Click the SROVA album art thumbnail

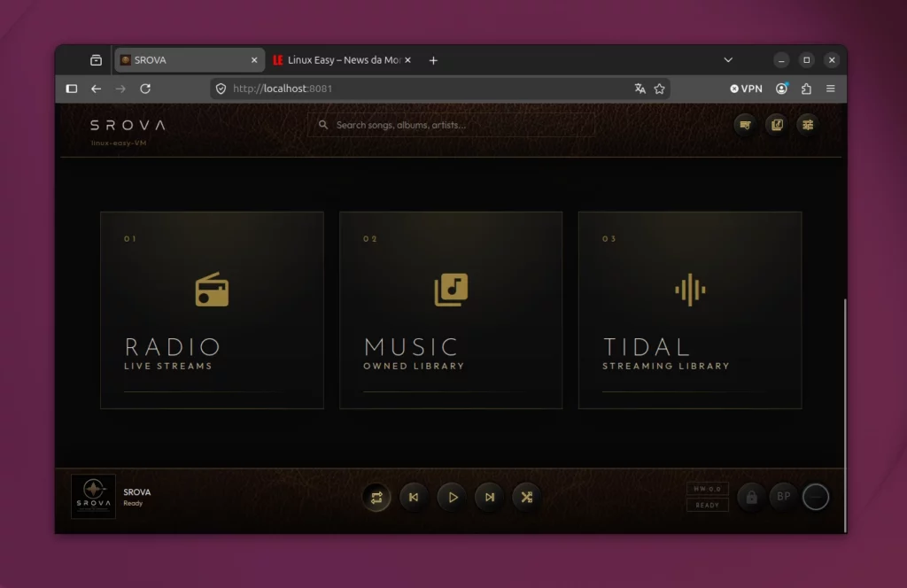coord(93,497)
